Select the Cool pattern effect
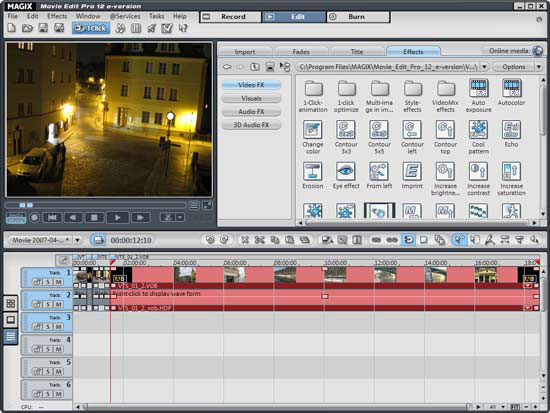The width and height of the screenshot is (550, 413). (478, 137)
